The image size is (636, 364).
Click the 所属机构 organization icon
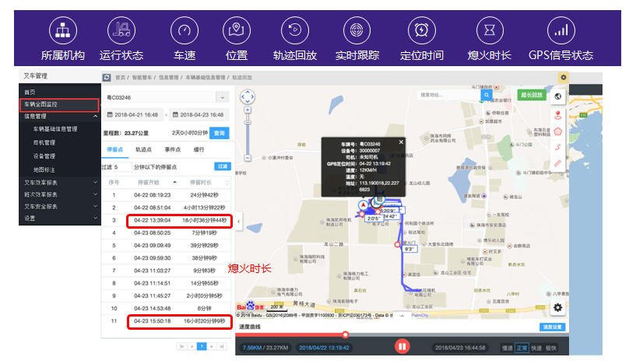click(63, 30)
